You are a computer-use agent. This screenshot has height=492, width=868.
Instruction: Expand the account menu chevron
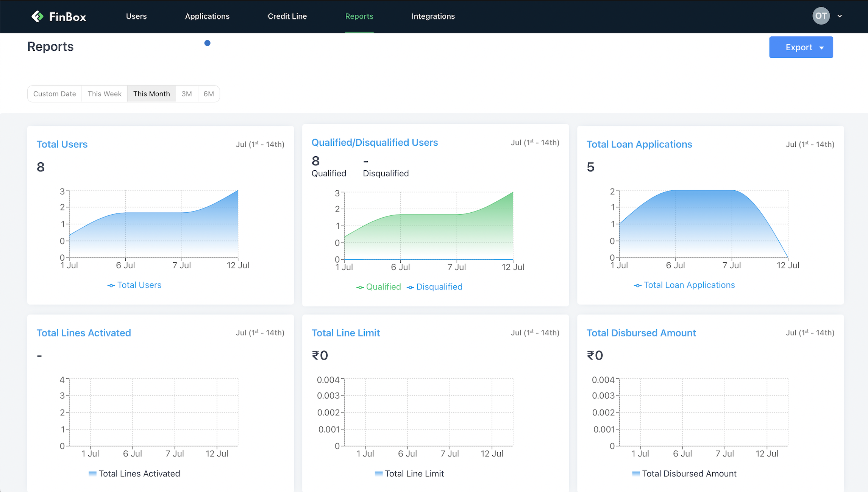point(840,16)
